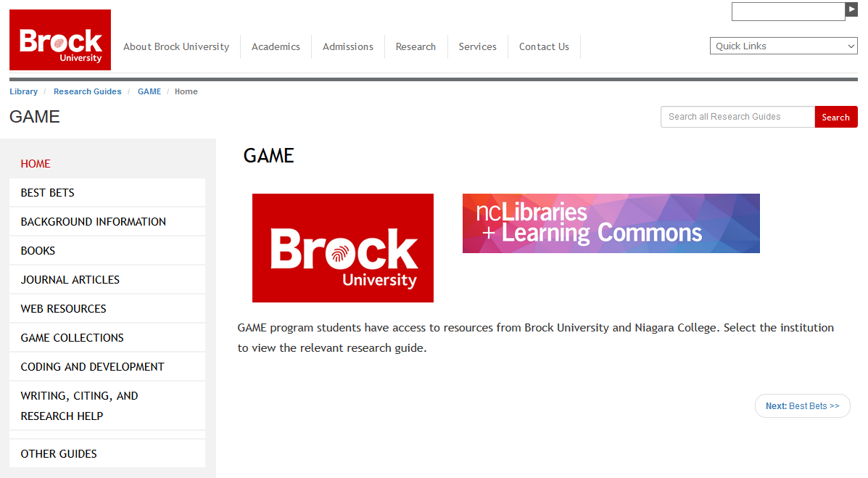Viewport: 868px width, 478px height.
Task: Go to GAME COLLECTIONS sidebar page
Action: coord(107,338)
